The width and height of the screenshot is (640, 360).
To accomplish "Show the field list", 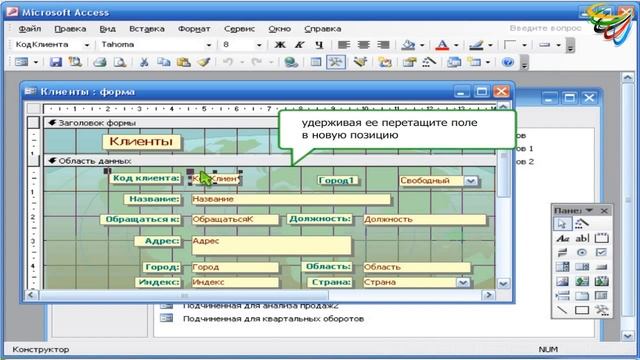I will coord(316,62).
